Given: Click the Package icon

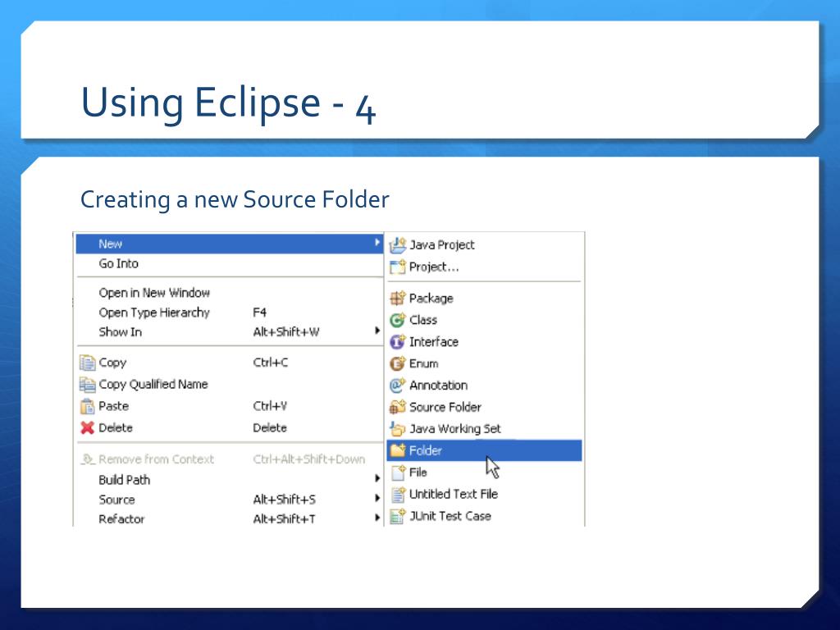Looking at the screenshot, I should point(398,298).
